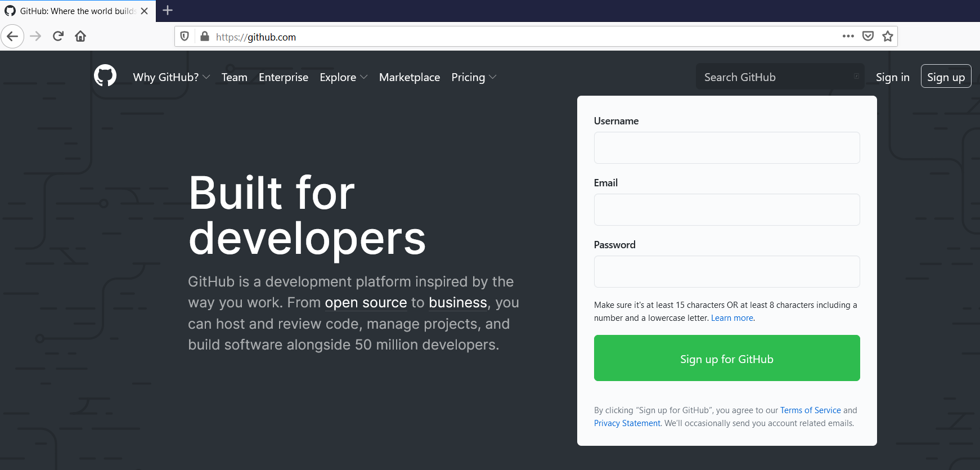
Task: Open the Learn more password link
Action: pyautogui.click(x=732, y=318)
